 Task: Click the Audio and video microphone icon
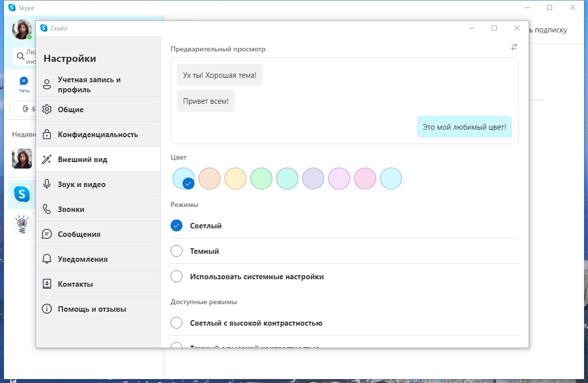tap(47, 184)
